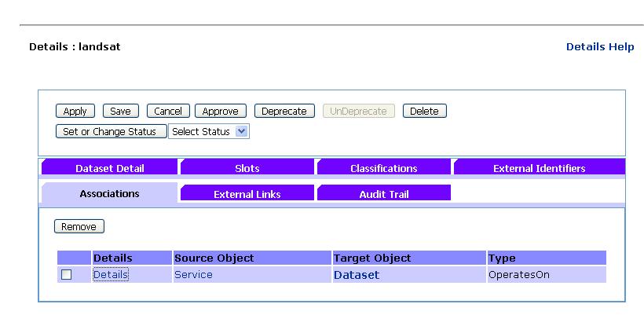Select the Associations tab
This screenshot has width=644, height=315.
[x=109, y=193]
